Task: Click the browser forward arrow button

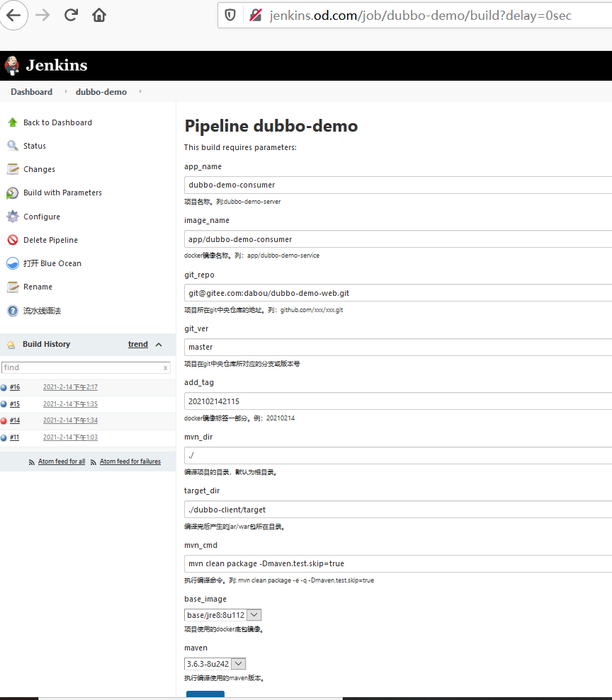Action: click(43, 15)
